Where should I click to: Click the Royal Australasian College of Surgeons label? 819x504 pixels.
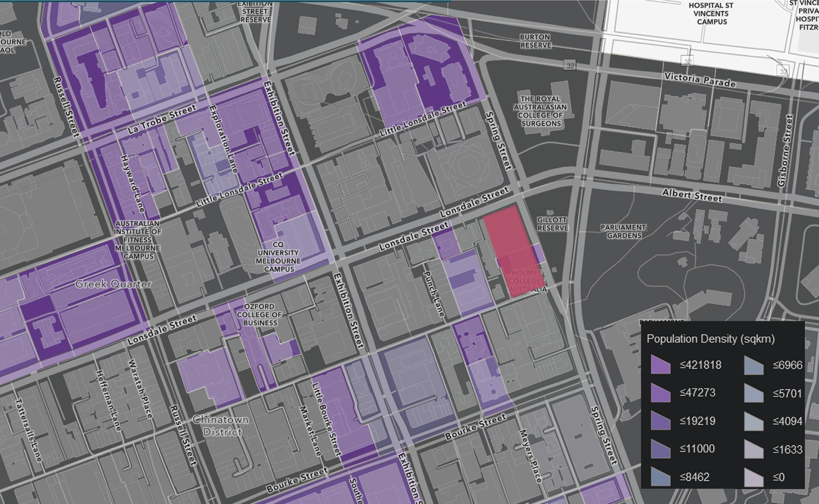[x=540, y=111]
